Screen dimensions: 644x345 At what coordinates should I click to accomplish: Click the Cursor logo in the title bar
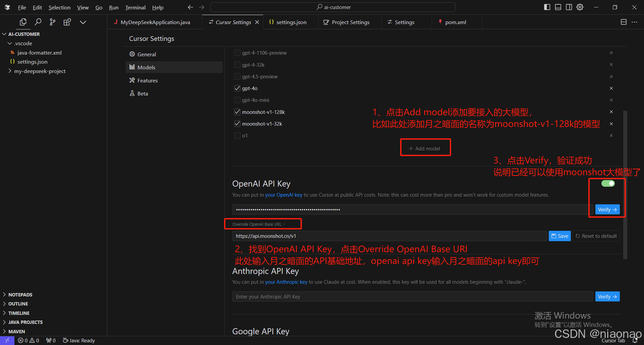pos(8,8)
